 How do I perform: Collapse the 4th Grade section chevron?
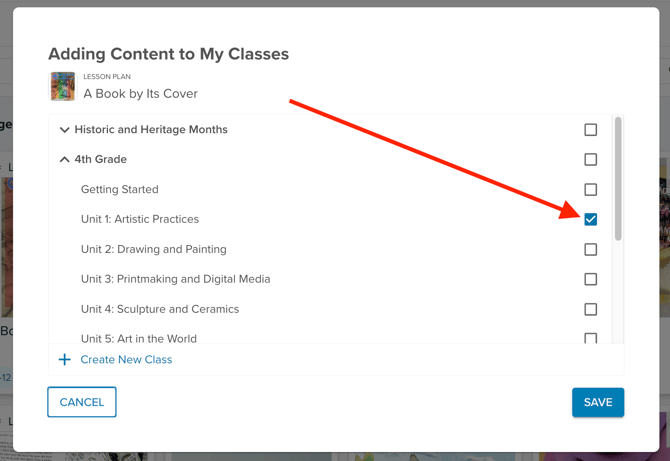point(64,159)
